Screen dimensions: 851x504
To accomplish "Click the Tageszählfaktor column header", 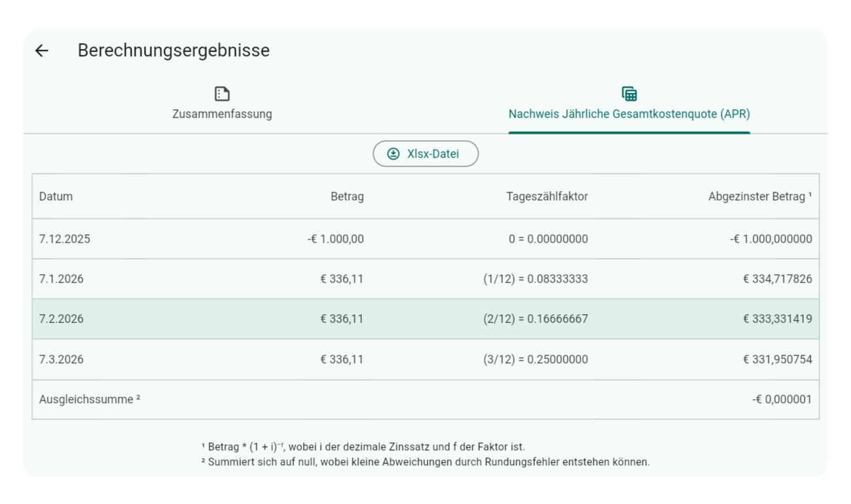I will coord(547,196).
